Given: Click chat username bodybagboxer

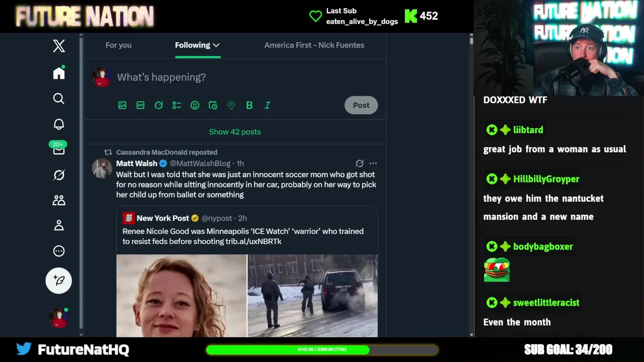Looking at the screenshot, I should tap(543, 246).
